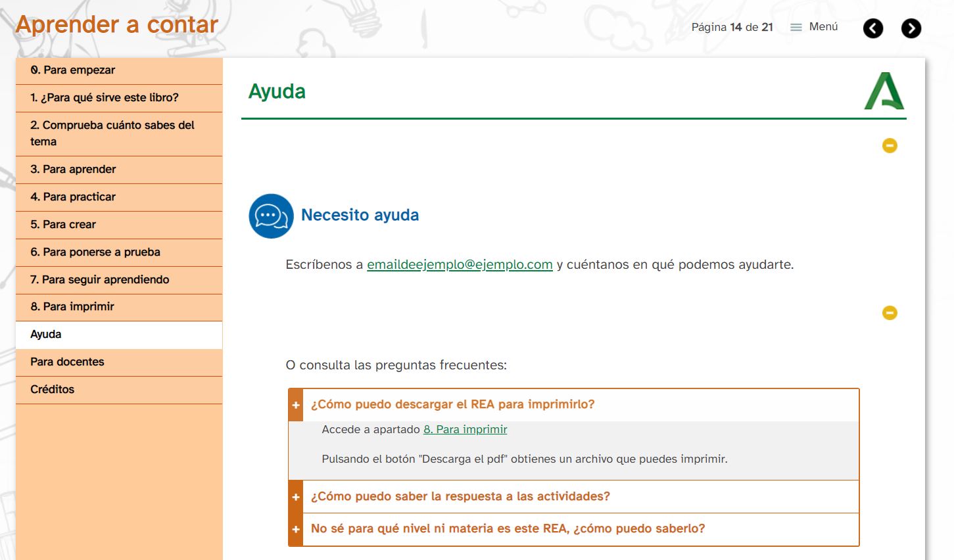Open 'Créditos' page in sidebar
954x560 pixels.
[x=53, y=389]
